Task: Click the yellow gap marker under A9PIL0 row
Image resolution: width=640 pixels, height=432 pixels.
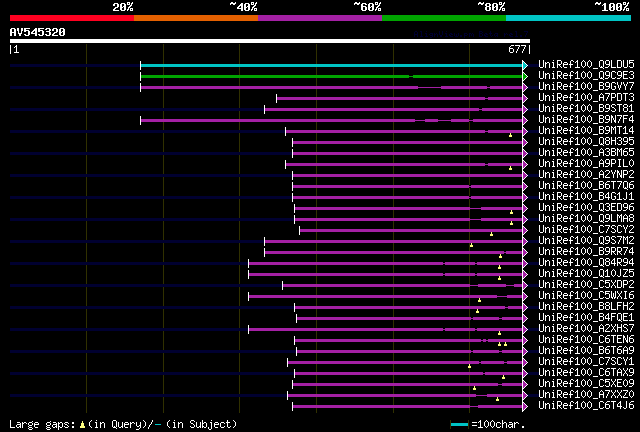Action: point(510,168)
